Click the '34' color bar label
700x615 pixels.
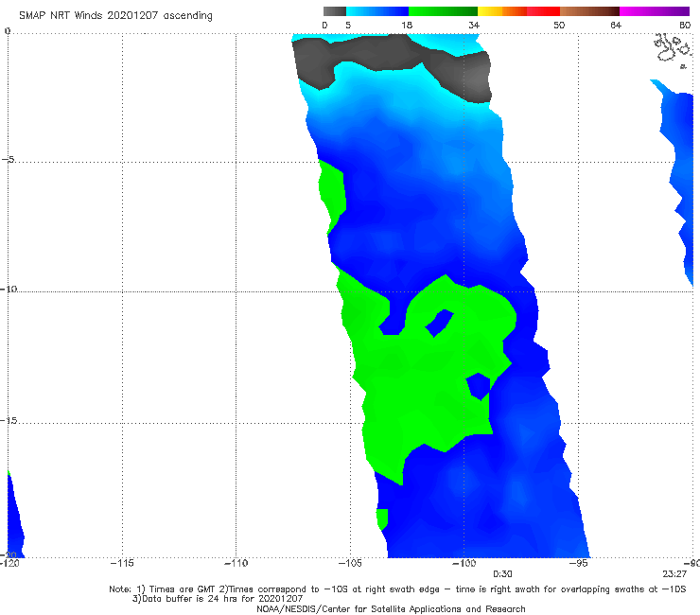474,25
